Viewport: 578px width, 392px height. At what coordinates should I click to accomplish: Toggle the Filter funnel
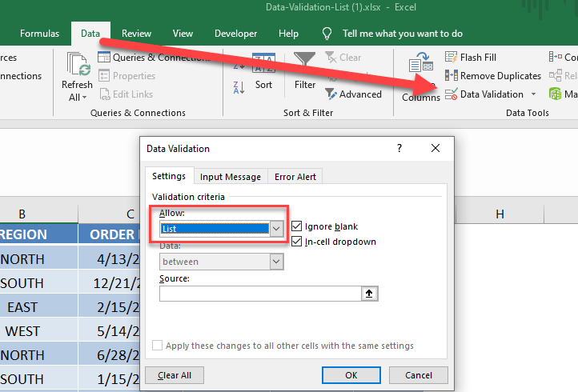(304, 71)
